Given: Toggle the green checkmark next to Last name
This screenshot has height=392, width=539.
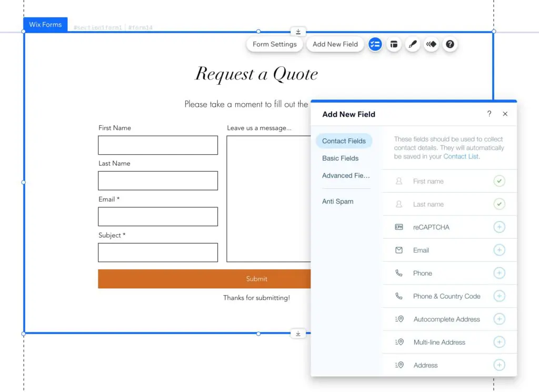Looking at the screenshot, I should pos(500,204).
